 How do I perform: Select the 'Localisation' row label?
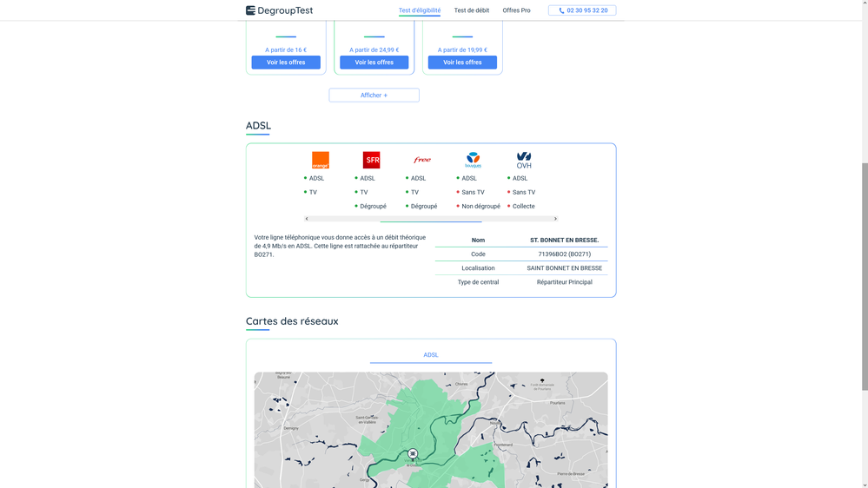click(x=478, y=268)
